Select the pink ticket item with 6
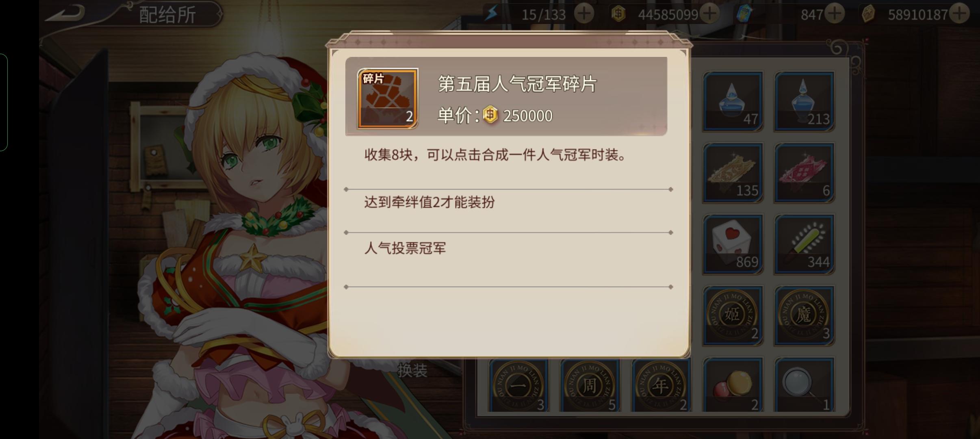The image size is (980, 439). (804, 173)
